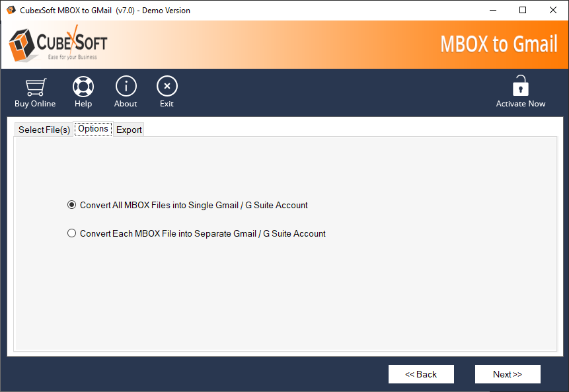Select the Options tab
This screenshot has height=392, width=569.
(x=93, y=129)
